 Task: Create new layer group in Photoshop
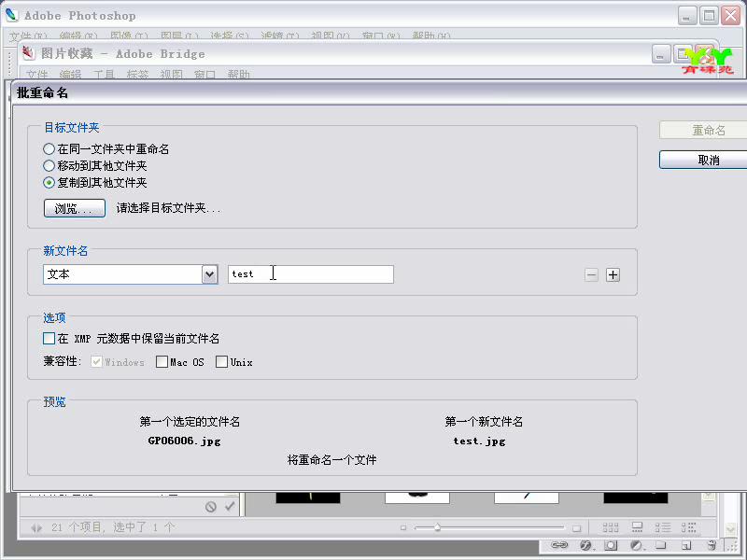coord(661,545)
